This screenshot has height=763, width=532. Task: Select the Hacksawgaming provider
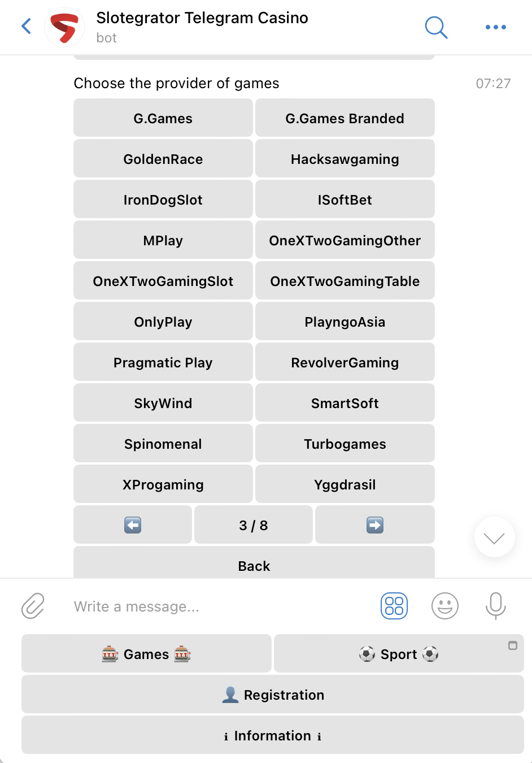point(345,158)
